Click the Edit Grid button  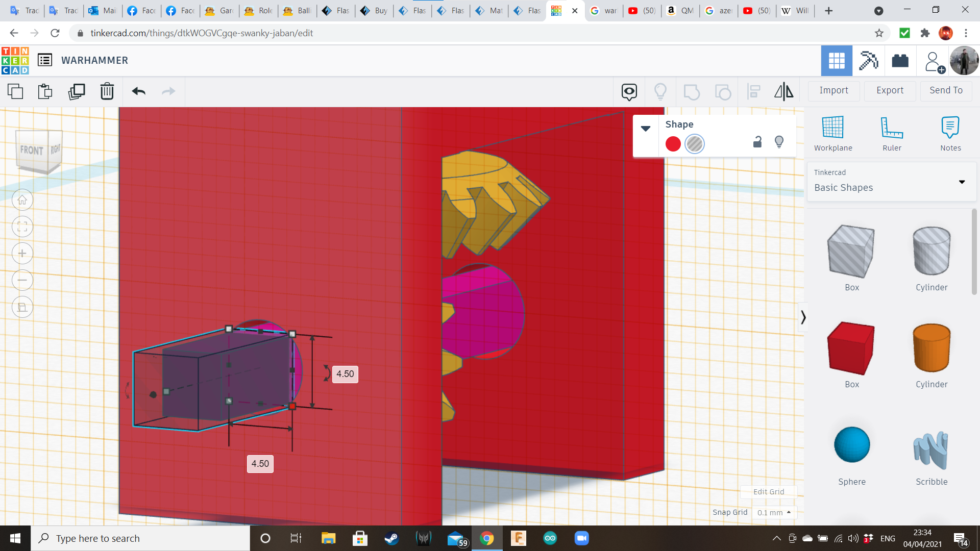(769, 492)
